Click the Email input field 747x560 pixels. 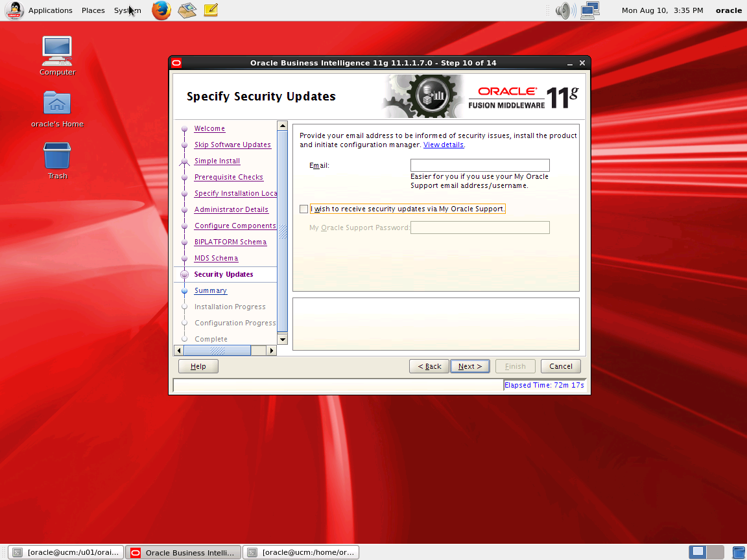(480, 165)
